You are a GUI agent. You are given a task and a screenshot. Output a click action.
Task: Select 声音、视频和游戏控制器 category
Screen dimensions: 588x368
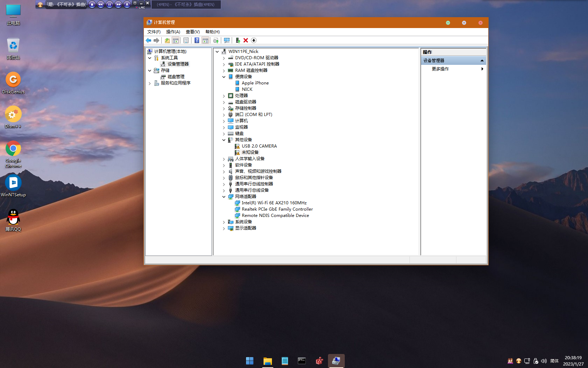[258, 171]
